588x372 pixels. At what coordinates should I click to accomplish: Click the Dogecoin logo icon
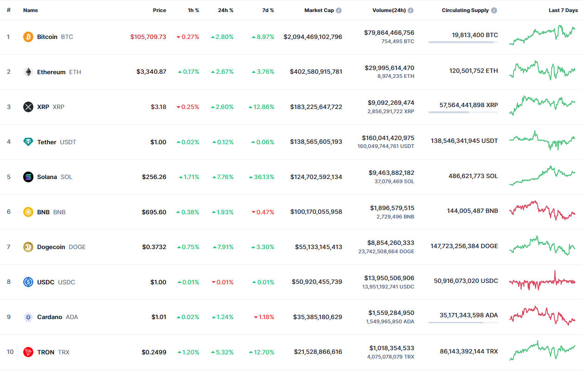(x=28, y=247)
